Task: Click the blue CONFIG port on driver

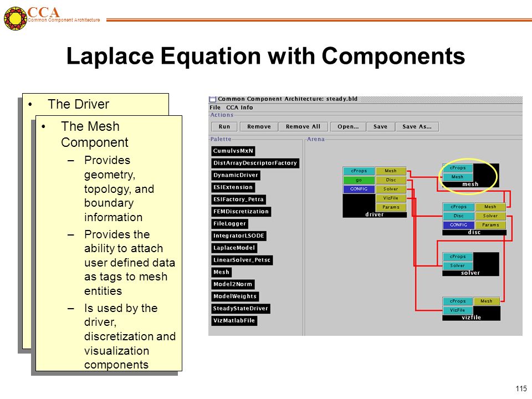Action: [359, 189]
